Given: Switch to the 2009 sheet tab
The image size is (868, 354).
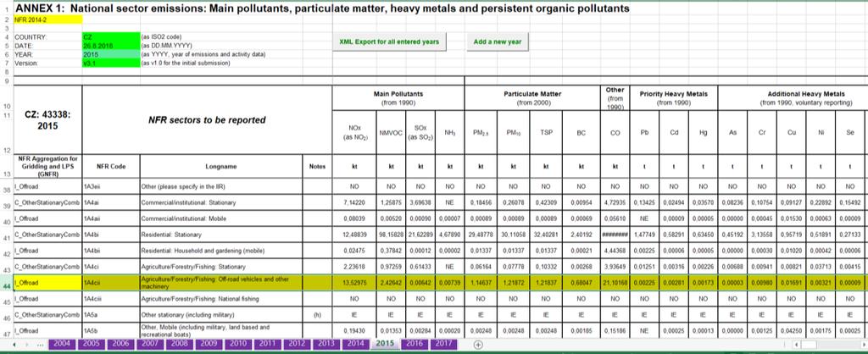Looking at the screenshot, I should 209,344.
